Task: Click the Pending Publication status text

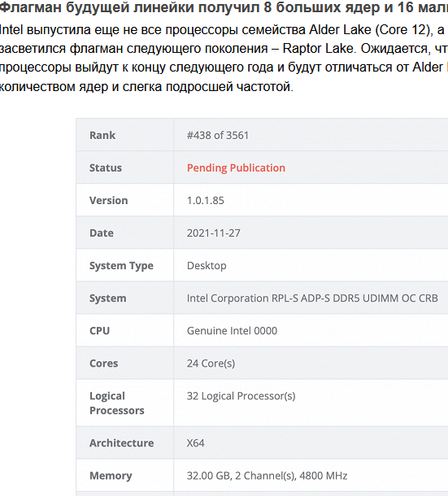Action: click(x=236, y=168)
